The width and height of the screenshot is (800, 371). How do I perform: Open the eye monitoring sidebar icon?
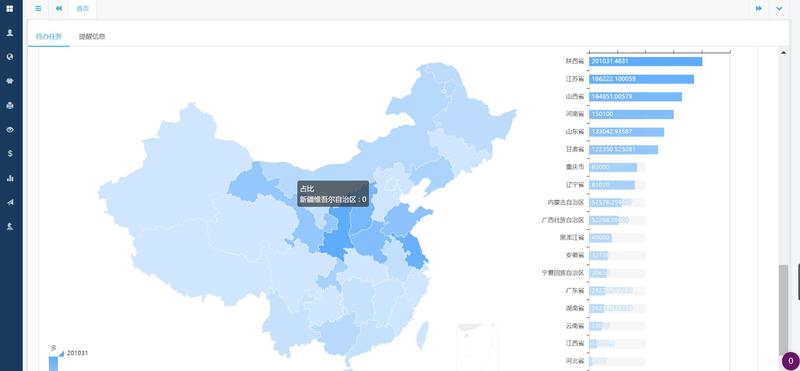point(10,130)
